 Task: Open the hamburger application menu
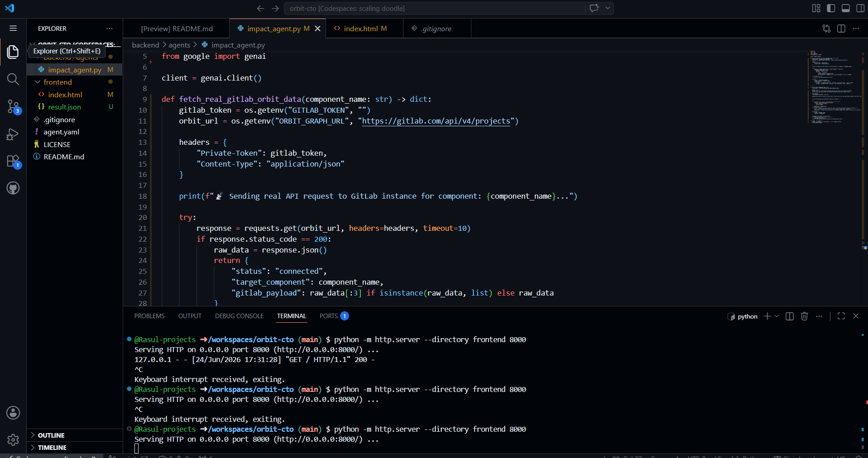(13, 28)
